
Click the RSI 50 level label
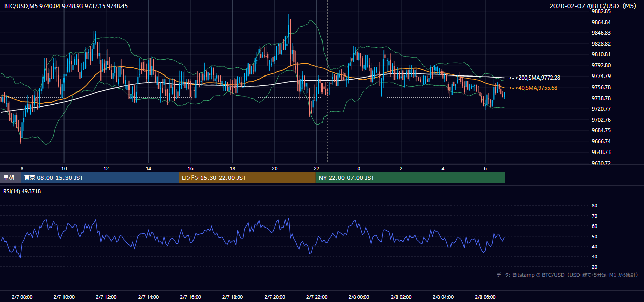(x=594, y=236)
